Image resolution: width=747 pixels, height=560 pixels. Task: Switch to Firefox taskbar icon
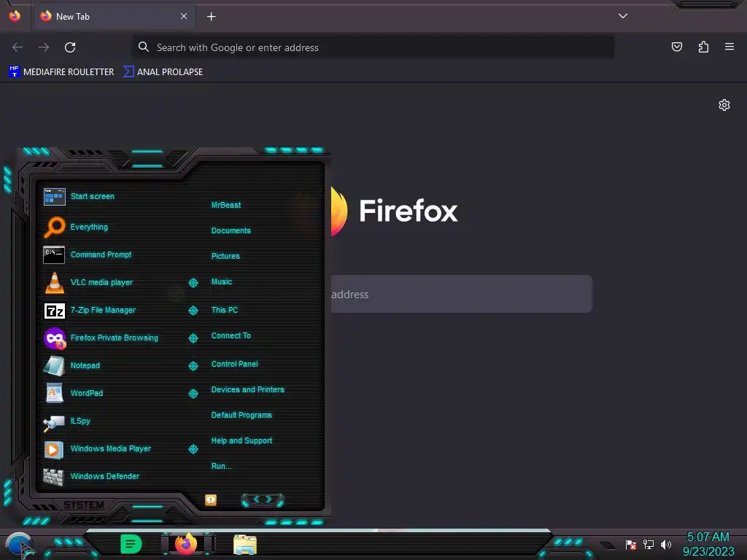click(x=186, y=543)
